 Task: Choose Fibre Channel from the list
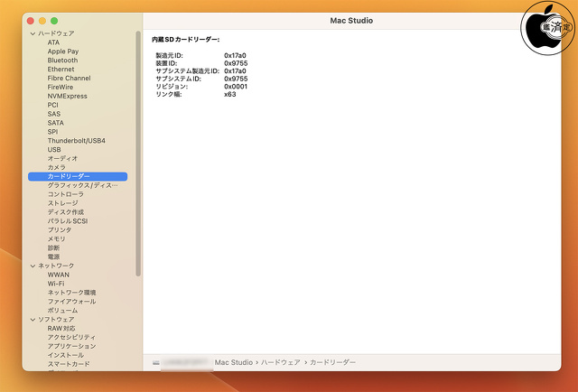click(69, 79)
